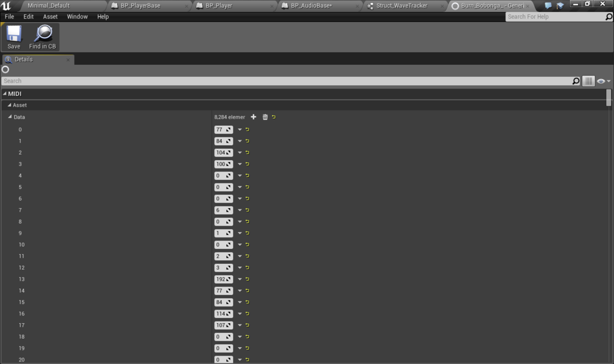This screenshot has height=364, width=614.
Task: Close the Details panel tab
Action: click(68, 59)
